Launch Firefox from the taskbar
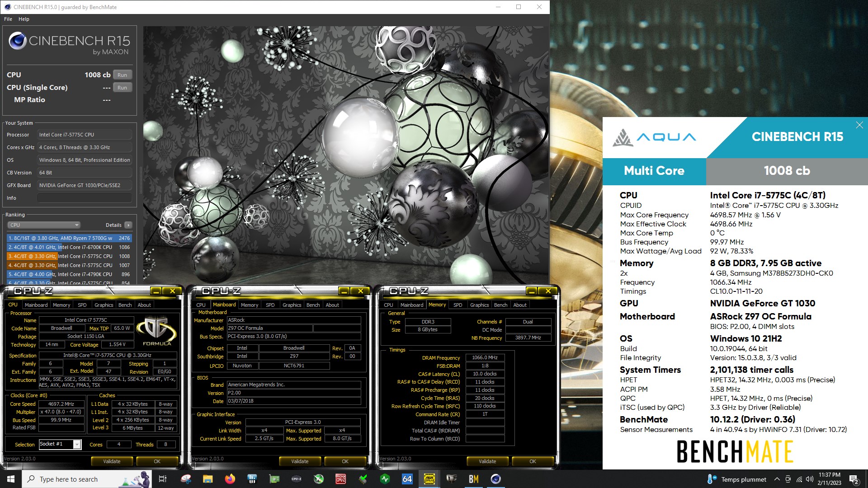Viewport: 868px width, 488px height. tap(230, 479)
